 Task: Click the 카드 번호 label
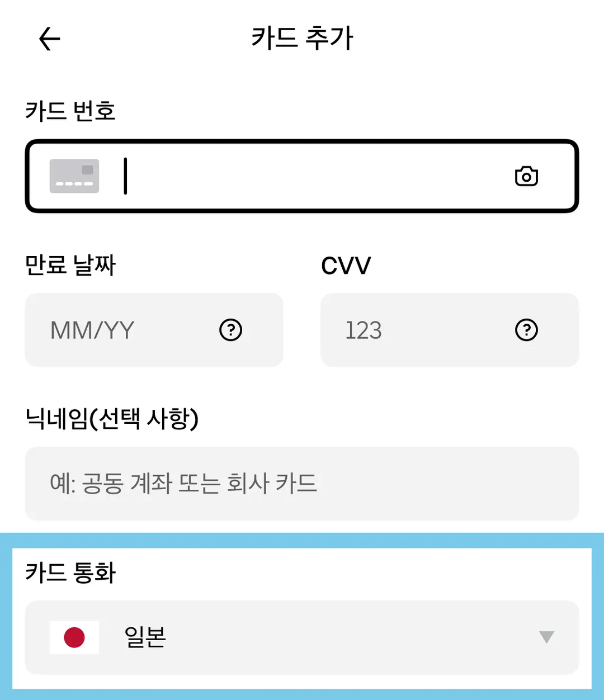point(70,111)
